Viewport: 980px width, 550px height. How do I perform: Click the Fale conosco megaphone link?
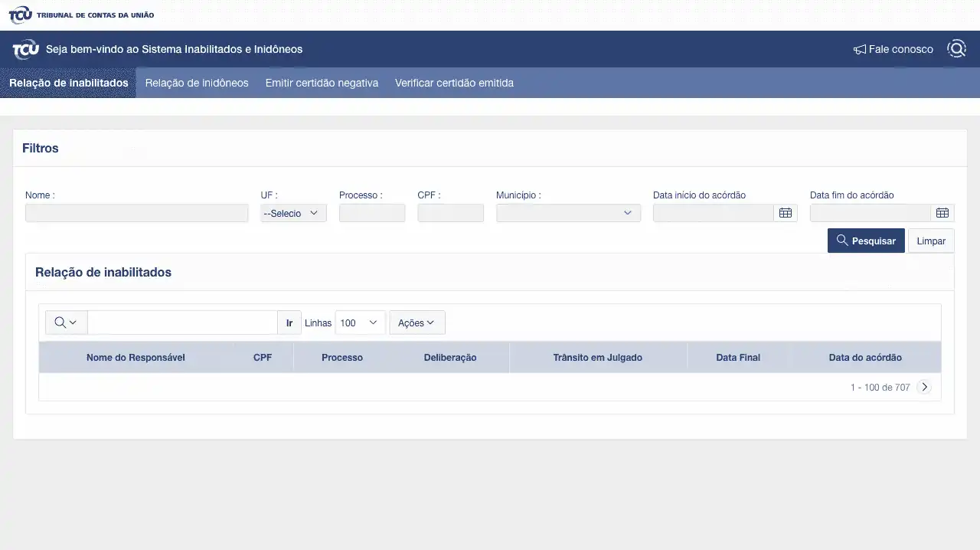(893, 49)
